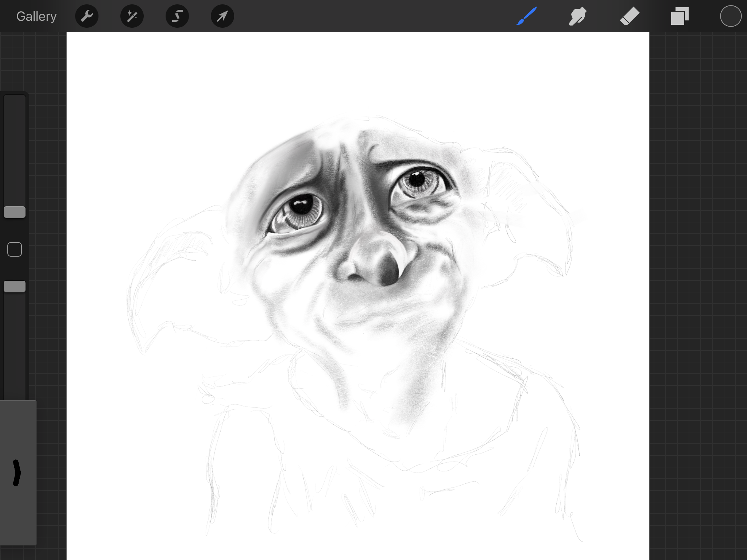The width and height of the screenshot is (747, 560).
Task: Select the Brush tool
Action: click(527, 16)
